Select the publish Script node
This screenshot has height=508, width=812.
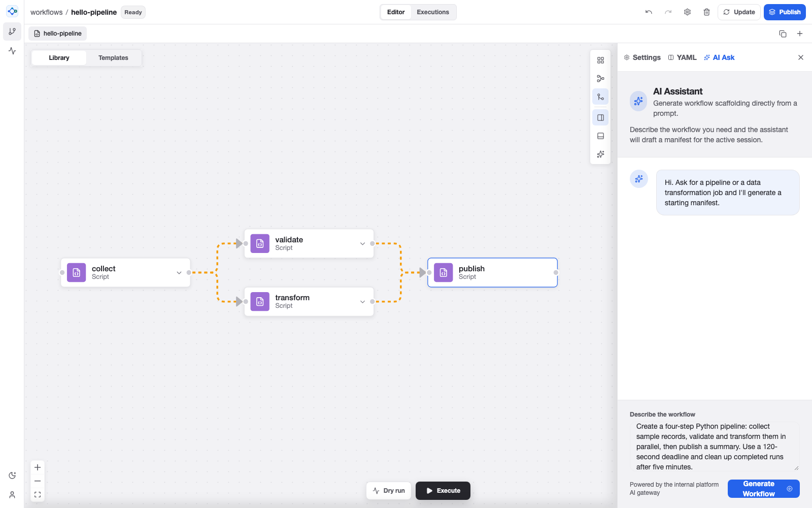492,273
